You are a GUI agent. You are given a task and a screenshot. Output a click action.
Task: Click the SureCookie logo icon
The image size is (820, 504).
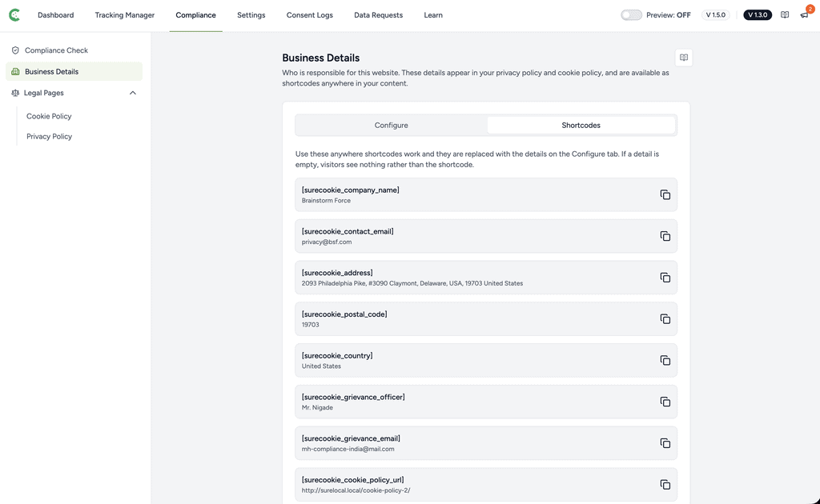14,15
